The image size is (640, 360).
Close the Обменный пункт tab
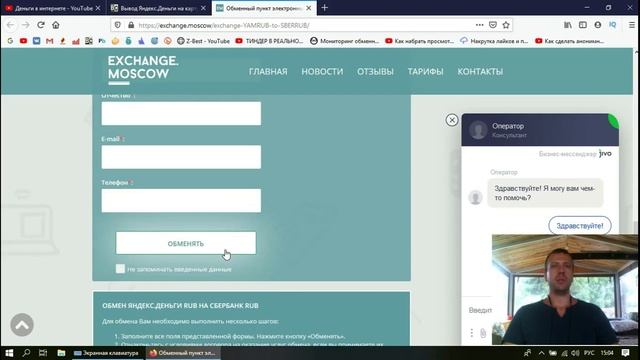pyautogui.click(x=309, y=8)
